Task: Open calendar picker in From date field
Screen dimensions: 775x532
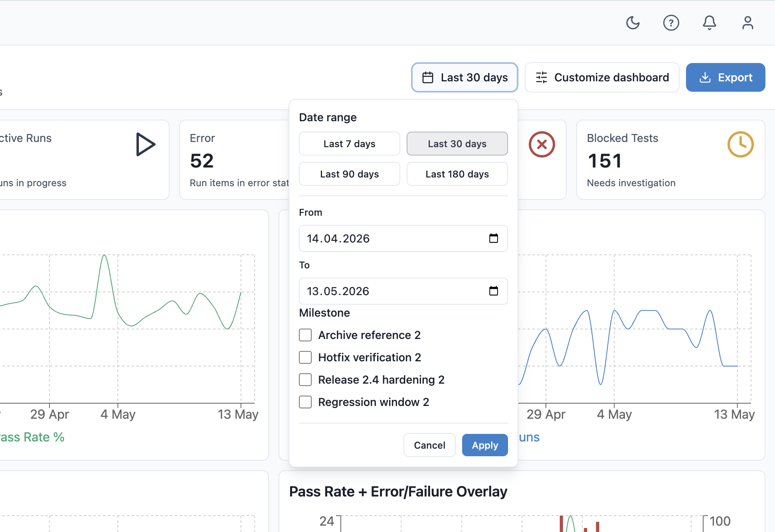Action: (x=494, y=238)
